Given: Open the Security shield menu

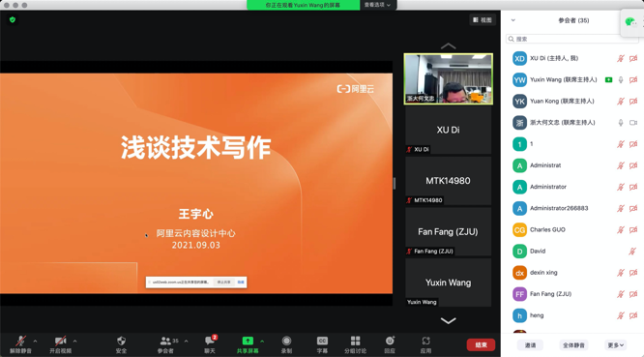Looking at the screenshot, I should click(121, 344).
